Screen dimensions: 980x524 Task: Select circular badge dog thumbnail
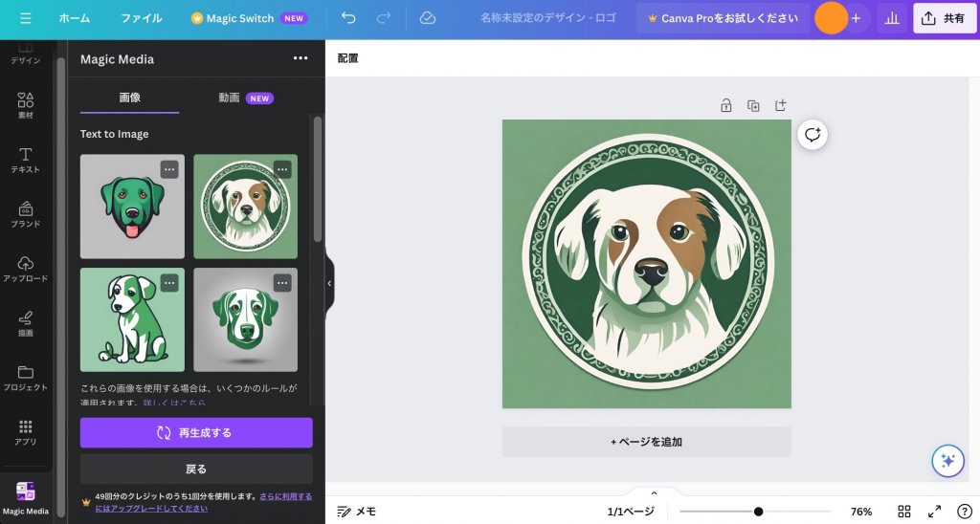(246, 207)
